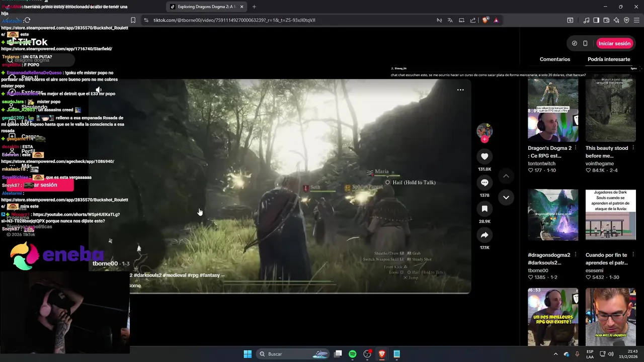Open the Brave VPN shield icon
Image resolution: width=644 pixels, height=362 pixels.
coord(626,20)
